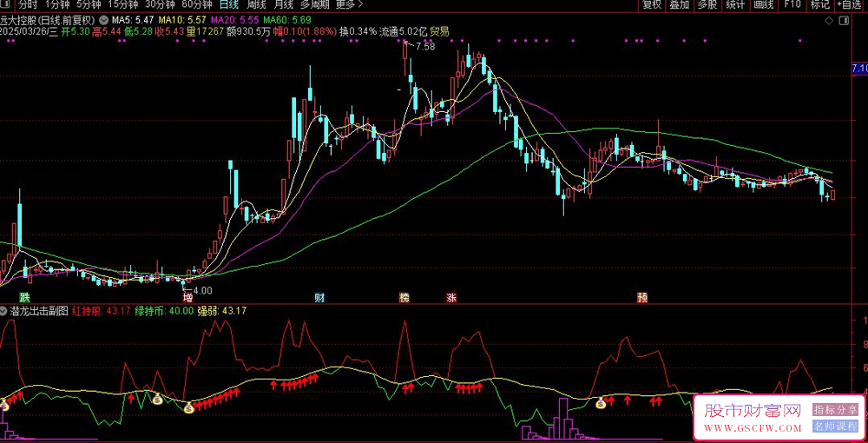Click the 复权 adjustment button
Viewport: 868px width, 443px height.
(651, 5)
